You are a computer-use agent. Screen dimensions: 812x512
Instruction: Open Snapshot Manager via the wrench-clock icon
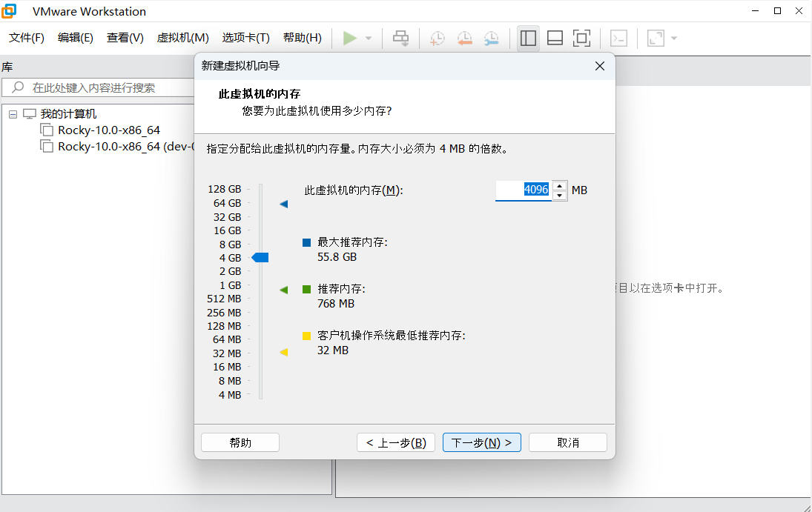pos(492,38)
